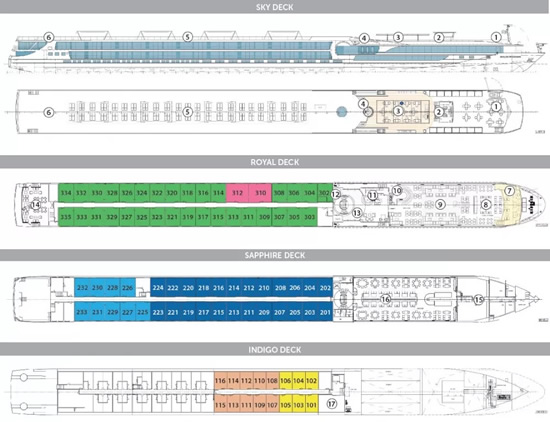This screenshot has width=550, height=422.
Task: Choose light blue cabin 233
Action: point(82,312)
